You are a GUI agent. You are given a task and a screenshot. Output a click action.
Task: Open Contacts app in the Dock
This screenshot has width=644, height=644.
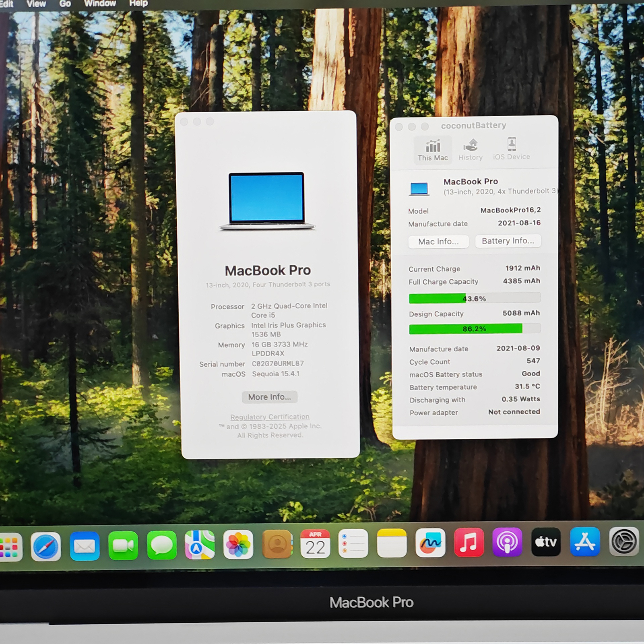(x=277, y=544)
